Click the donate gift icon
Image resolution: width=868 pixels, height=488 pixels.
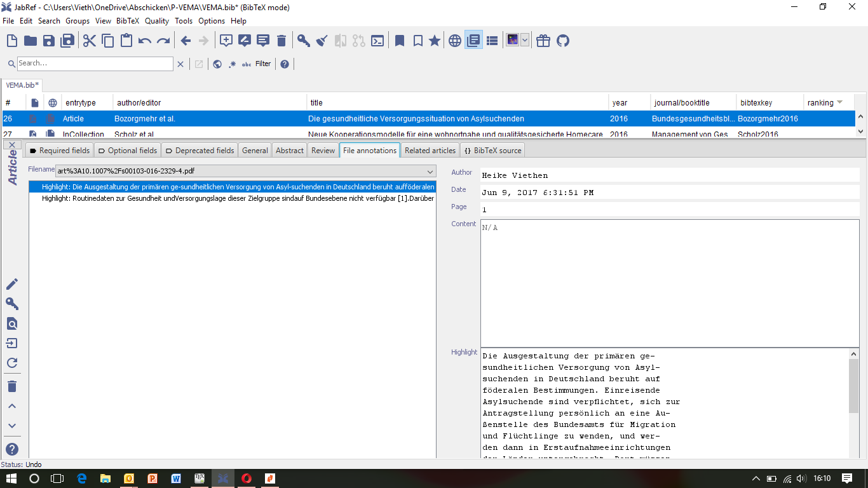[543, 41]
